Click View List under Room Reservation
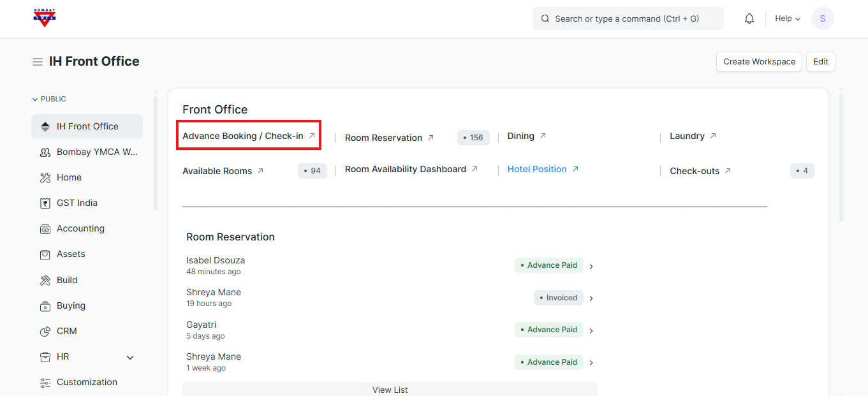 point(390,389)
